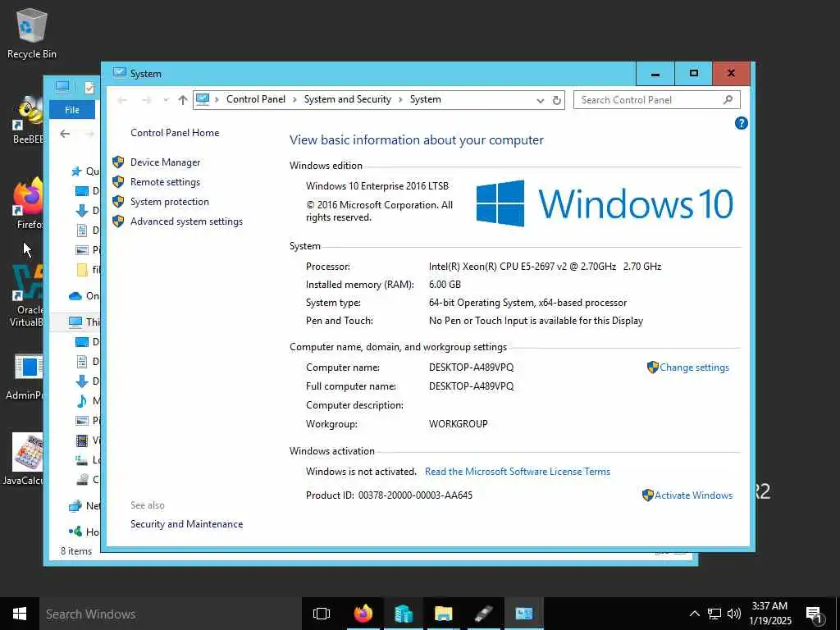The height and width of the screenshot is (630, 840).
Task: Open System protection link
Action: (169, 202)
